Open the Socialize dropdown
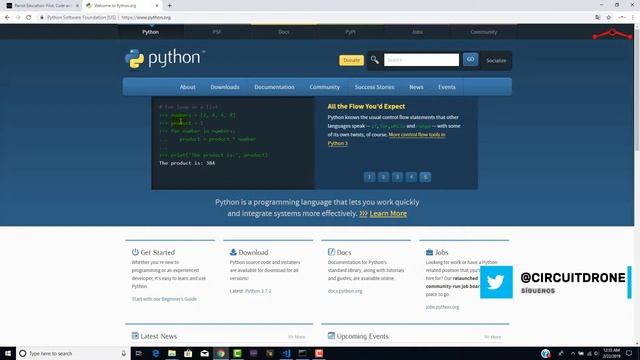 coord(496,60)
